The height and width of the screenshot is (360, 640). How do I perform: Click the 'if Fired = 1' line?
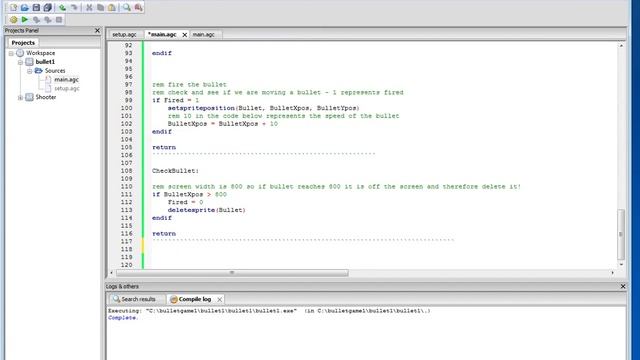pyautogui.click(x=176, y=100)
